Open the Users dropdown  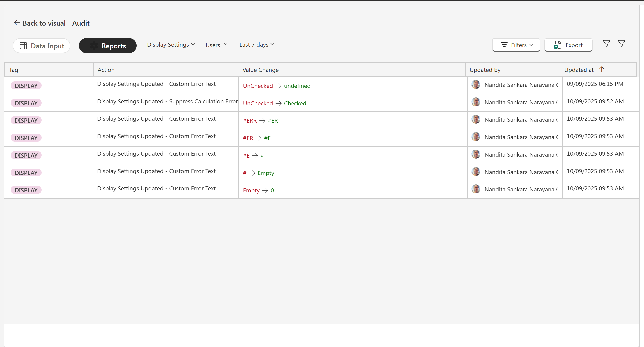pyautogui.click(x=217, y=45)
